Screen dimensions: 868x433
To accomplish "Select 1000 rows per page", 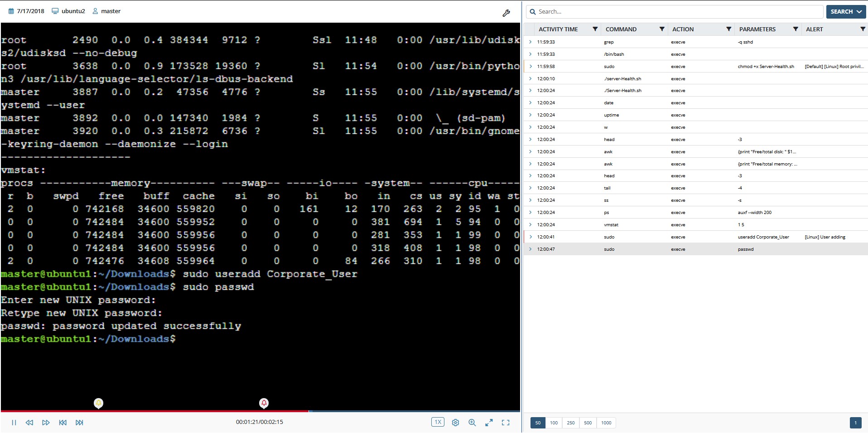I will pyautogui.click(x=606, y=423).
